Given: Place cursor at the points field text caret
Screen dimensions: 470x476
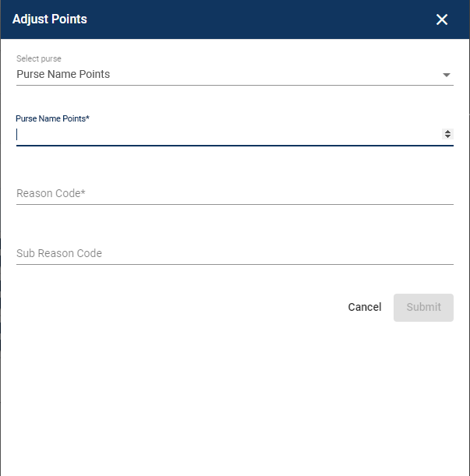Looking at the screenshot, I should point(18,134).
